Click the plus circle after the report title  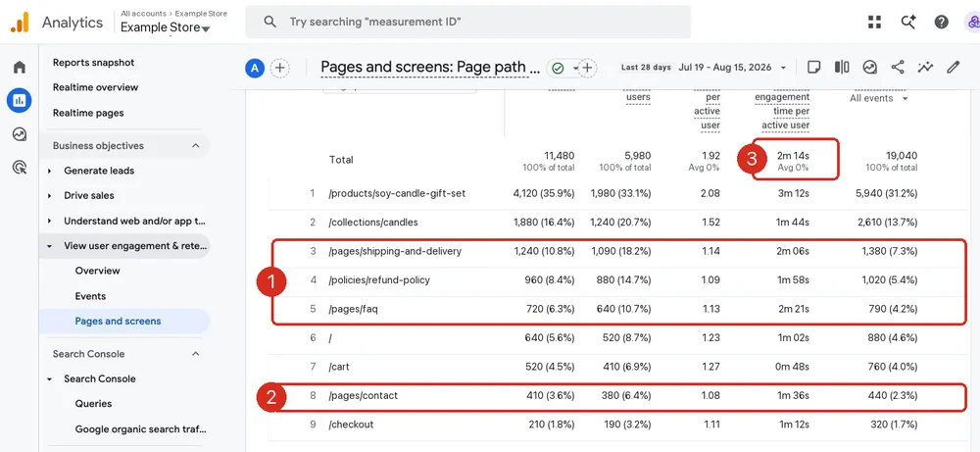point(587,68)
